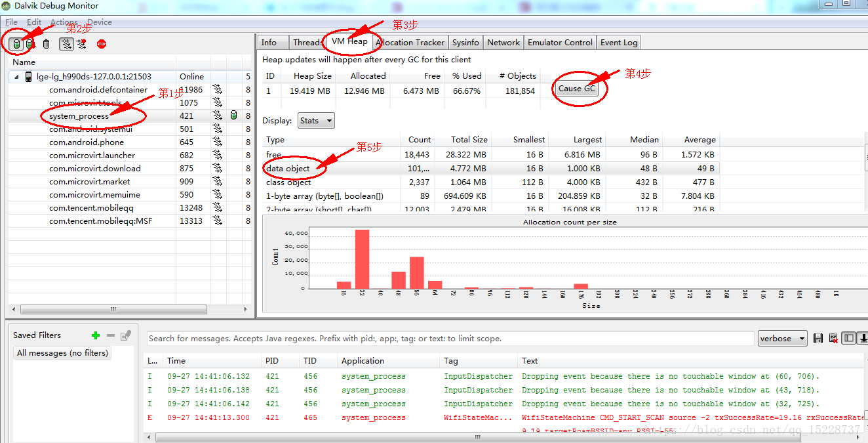868x443 pixels.
Task: Toggle the Update Heap toolbar icon
Action: coord(17,44)
